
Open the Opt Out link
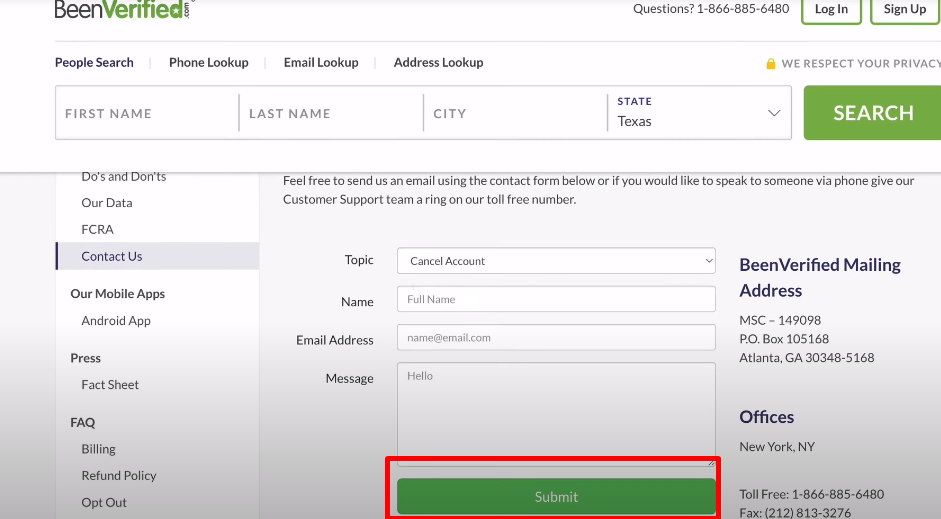pyautogui.click(x=104, y=502)
